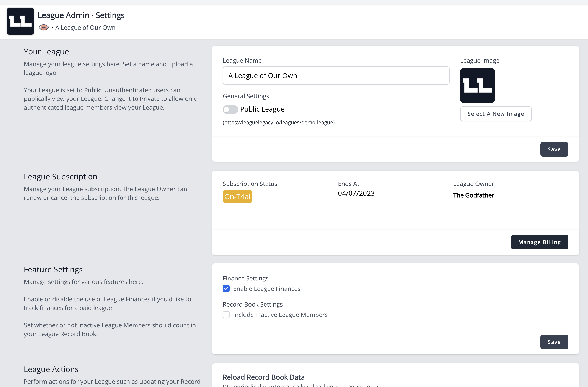Click the A League of Our Own subtitle
Image resolution: width=588 pixels, height=387 pixels.
85,27
